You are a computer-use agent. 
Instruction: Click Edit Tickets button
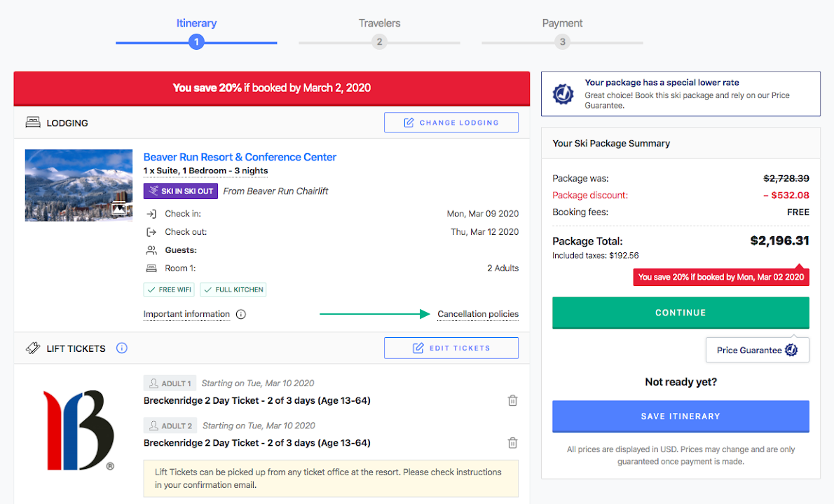point(451,348)
